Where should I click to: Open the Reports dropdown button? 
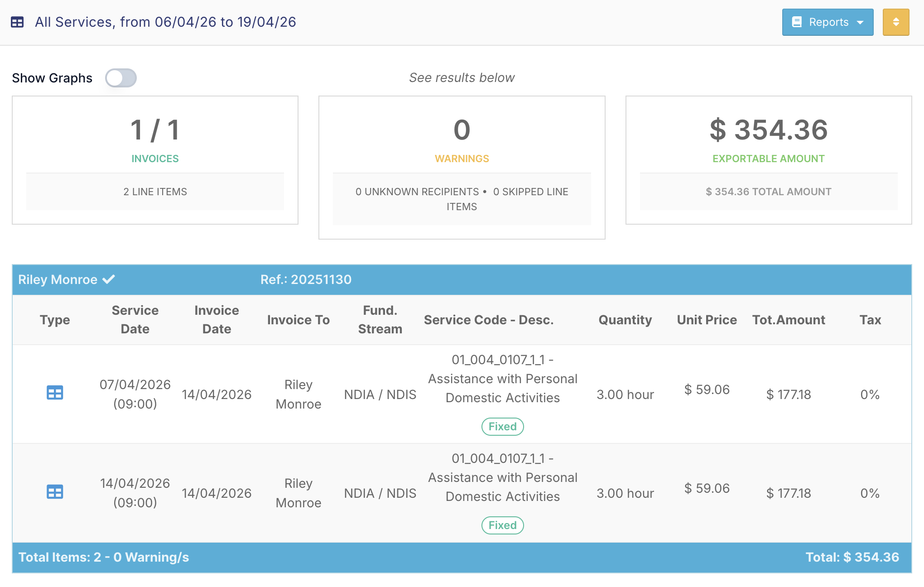(828, 22)
